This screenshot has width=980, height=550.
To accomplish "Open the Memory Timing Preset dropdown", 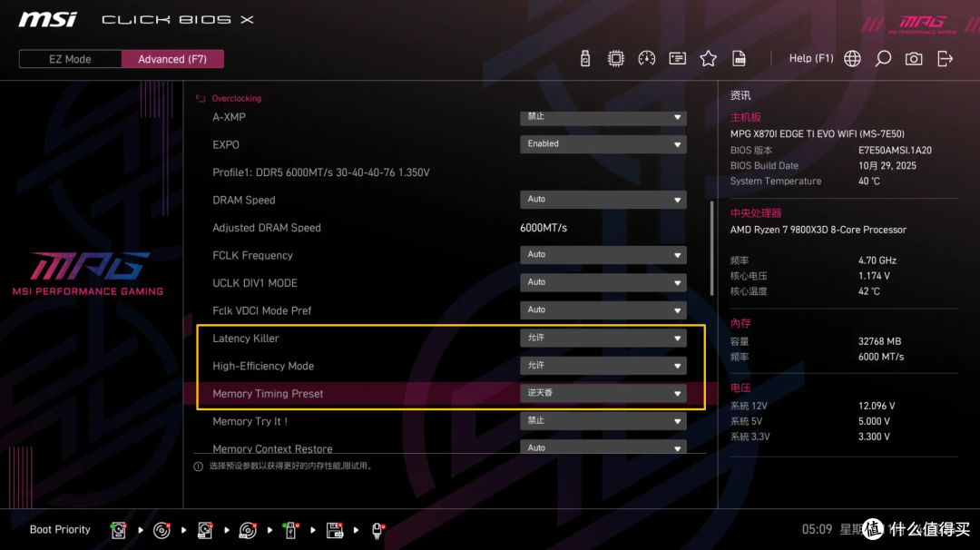I will click(603, 393).
